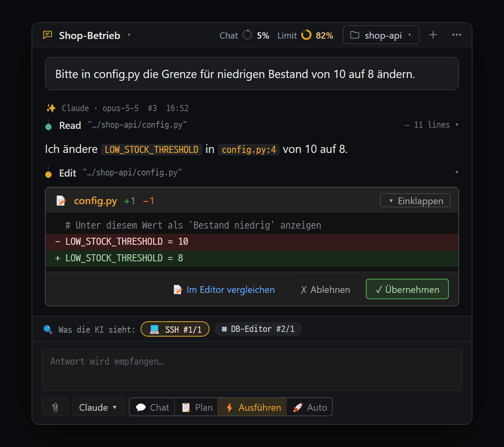Open config.py file name in diff header

[95, 201]
